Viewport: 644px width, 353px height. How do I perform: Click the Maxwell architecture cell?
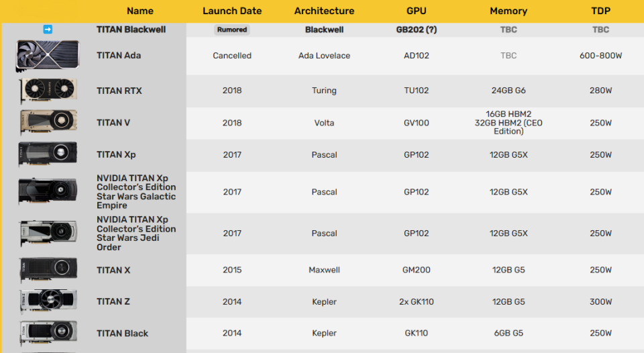pyautogui.click(x=324, y=270)
